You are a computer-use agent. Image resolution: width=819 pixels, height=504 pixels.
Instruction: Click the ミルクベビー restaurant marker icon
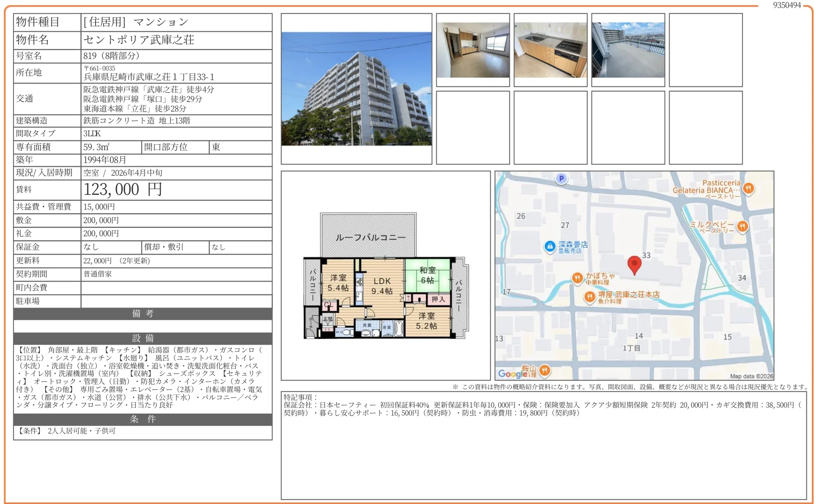(742, 226)
